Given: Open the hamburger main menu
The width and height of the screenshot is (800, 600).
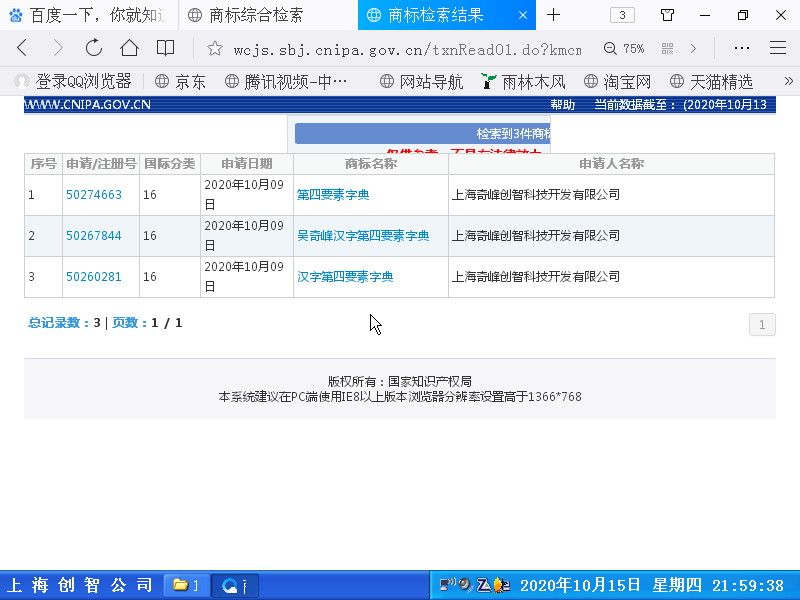Looking at the screenshot, I should pyautogui.click(x=777, y=48).
